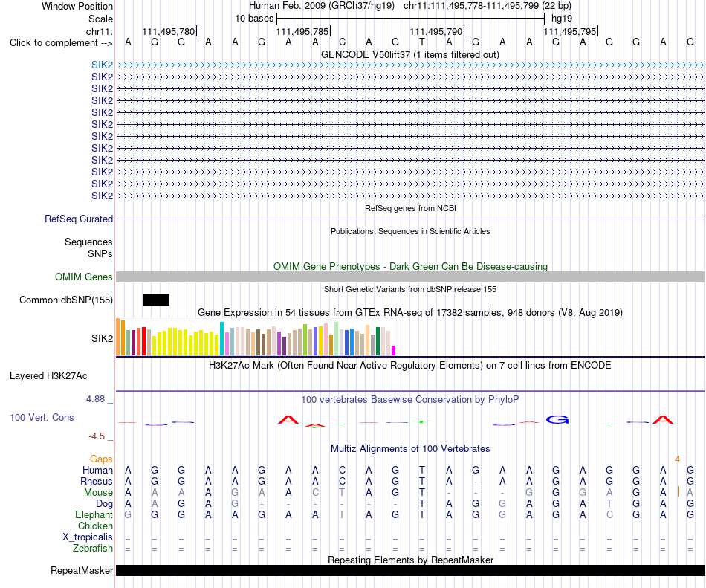
Task: Click the Window Position label
Action: pyautogui.click(x=77, y=6)
